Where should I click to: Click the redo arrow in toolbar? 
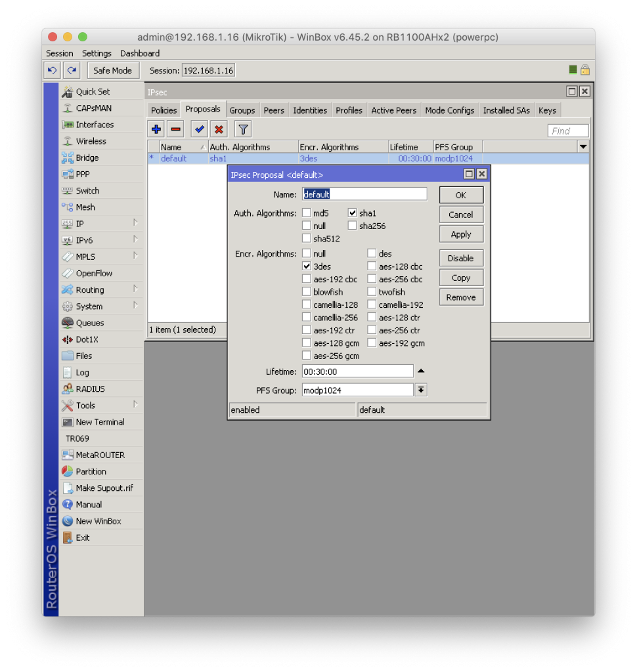click(72, 70)
